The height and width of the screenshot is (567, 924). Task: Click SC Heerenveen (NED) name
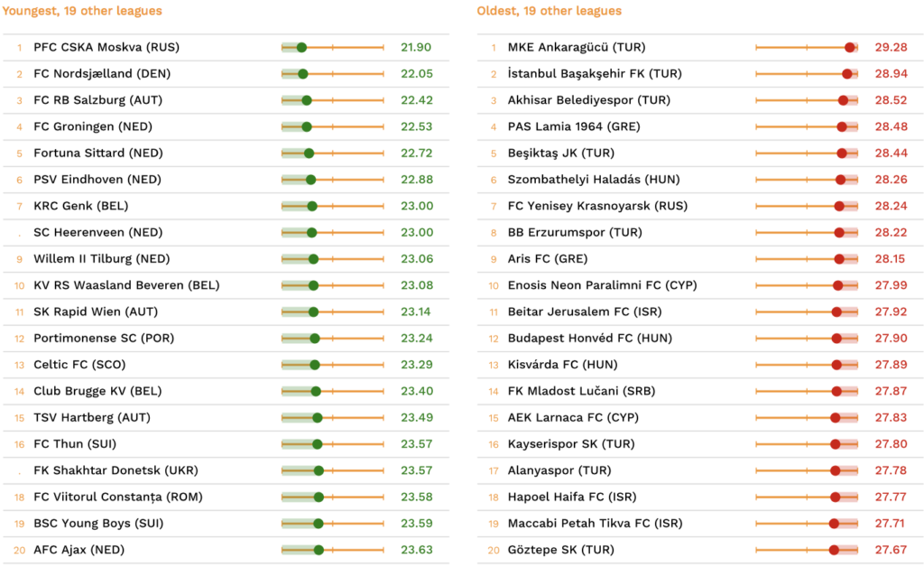97,232
